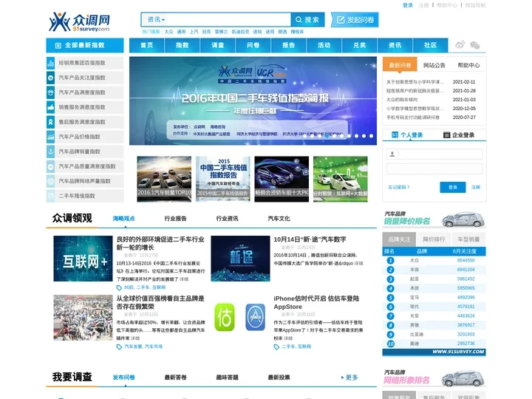532x399 pixels.
Task: Open article iPhone估时代开启 估估车登陆AppStore
Action: [316, 303]
